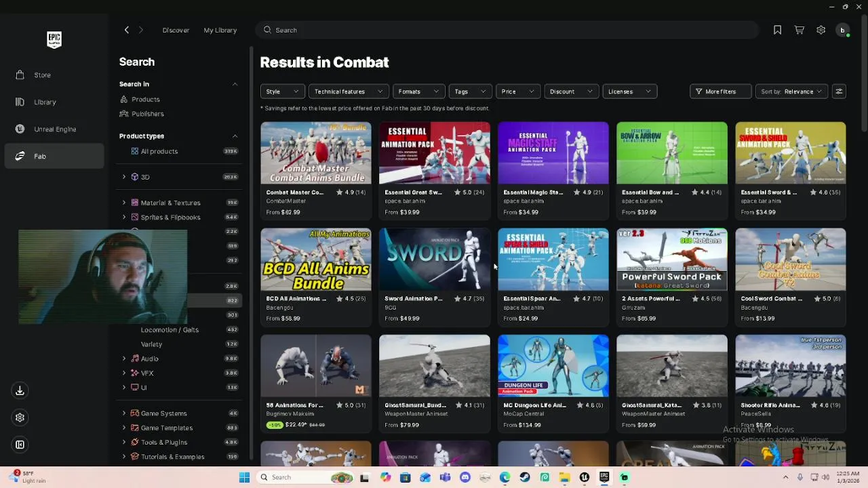The width and height of the screenshot is (868, 488).
Task: Select VFX category
Action: pyautogui.click(x=146, y=373)
